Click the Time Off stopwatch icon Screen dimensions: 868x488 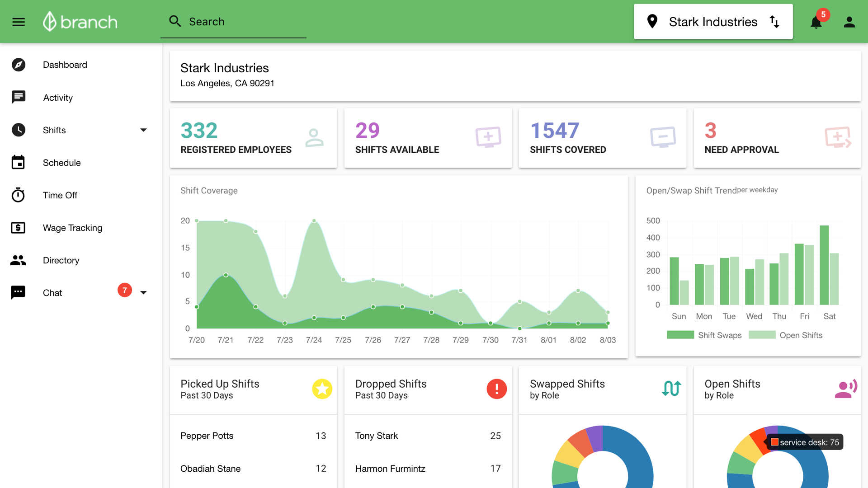[x=18, y=195]
